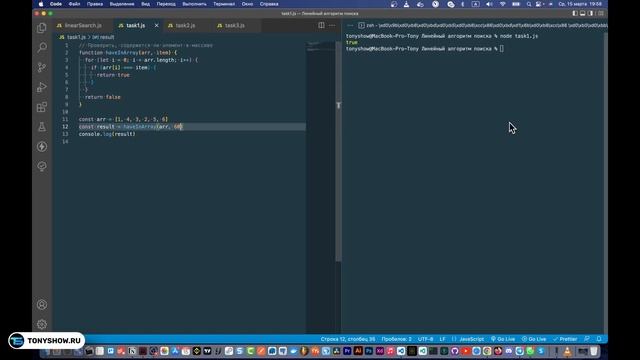This screenshot has height=360, width=640.
Task: Click status bar line and column indicator
Action: click(x=348, y=339)
